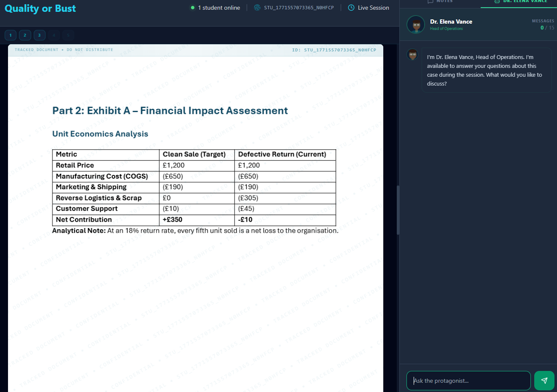Click Dr. Elena Vance's profile avatar
This screenshot has height=392, width=557.
tap(416, 24)
